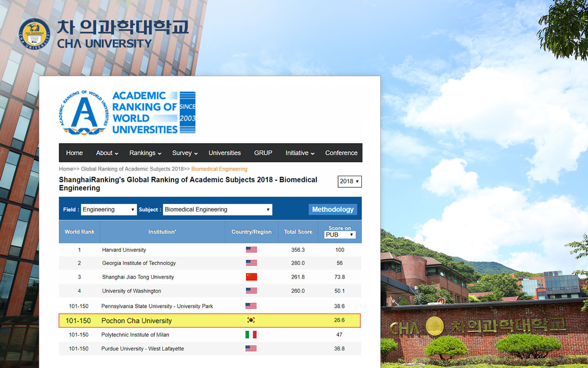Viewport: 588px width, 368px height.
Task: Click PUB score 47 for Polytechnic Milan
Action: 339,335
